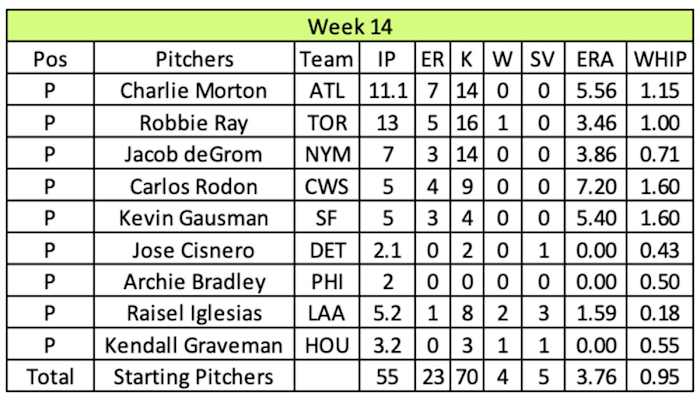Click the Charlie Morton name cell
Screen dimensions: 700x400
coord(194,91)
